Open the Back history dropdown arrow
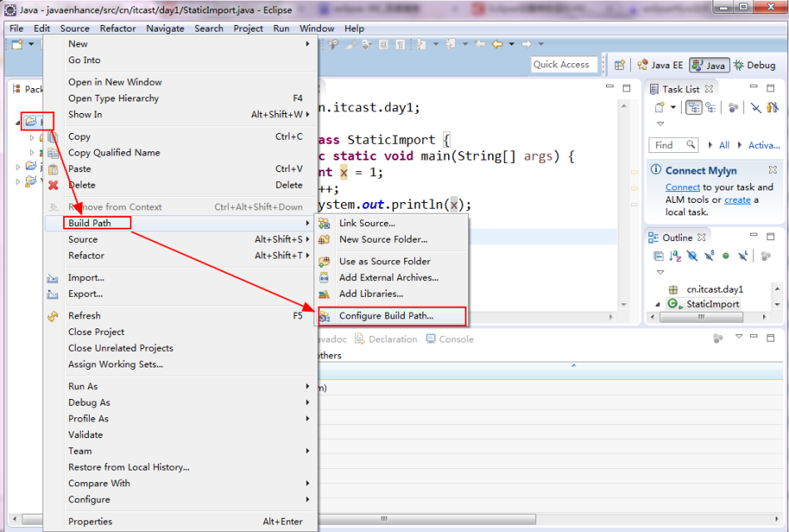Image resolution: width=789 pixels, height=532 pixels. click(511, 44)
